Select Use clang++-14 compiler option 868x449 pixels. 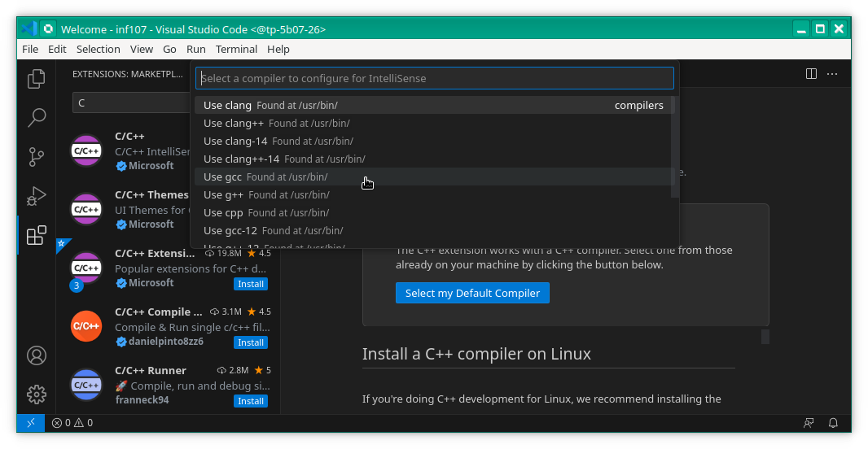[x=433, y=159]
